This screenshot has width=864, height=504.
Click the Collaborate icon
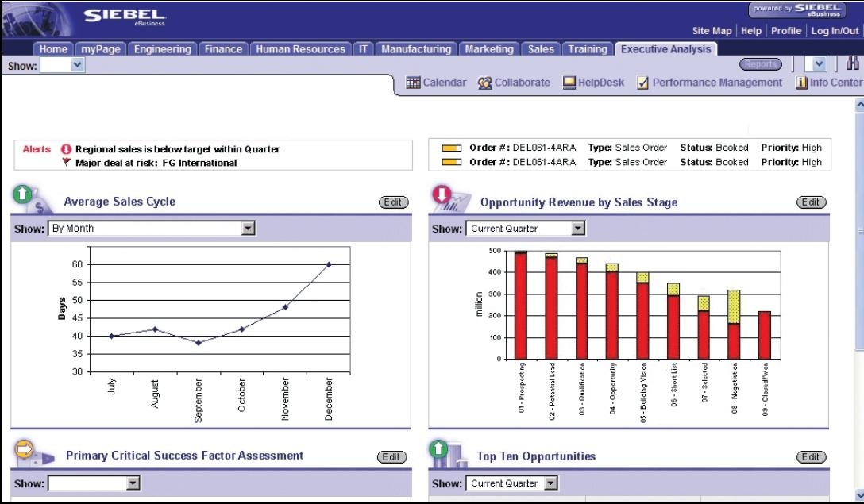tap(484, 83)
